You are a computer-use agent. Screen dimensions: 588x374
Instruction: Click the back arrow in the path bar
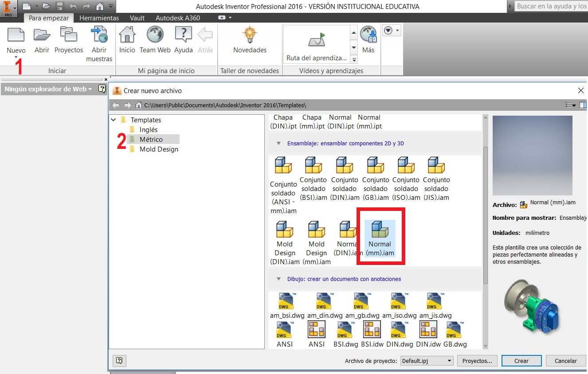(116, 105)
